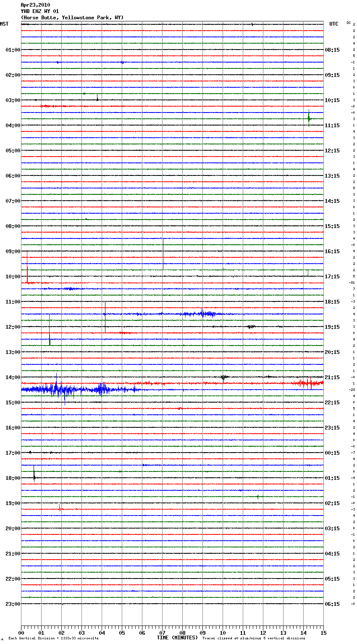Click the Each Vertical Division 1333.33 microvolts note
Screen dimensions: 357x644
(53, 638)
